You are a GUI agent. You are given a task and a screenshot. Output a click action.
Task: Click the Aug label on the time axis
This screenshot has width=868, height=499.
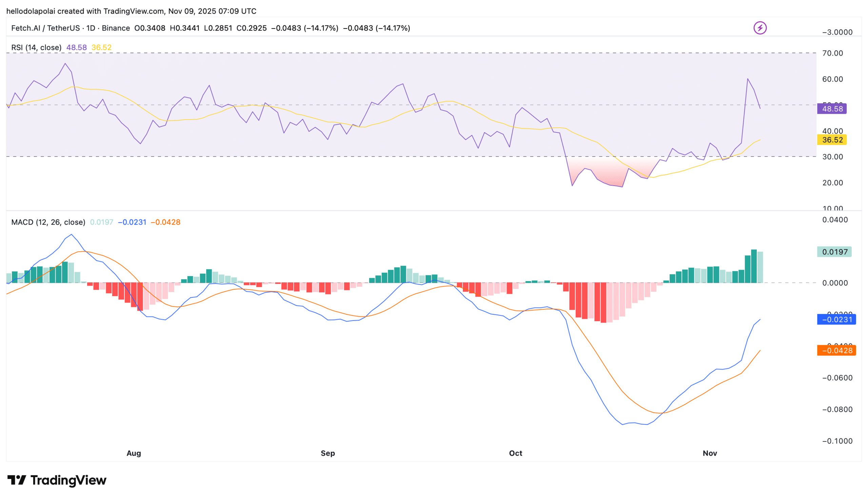point(133,453)
